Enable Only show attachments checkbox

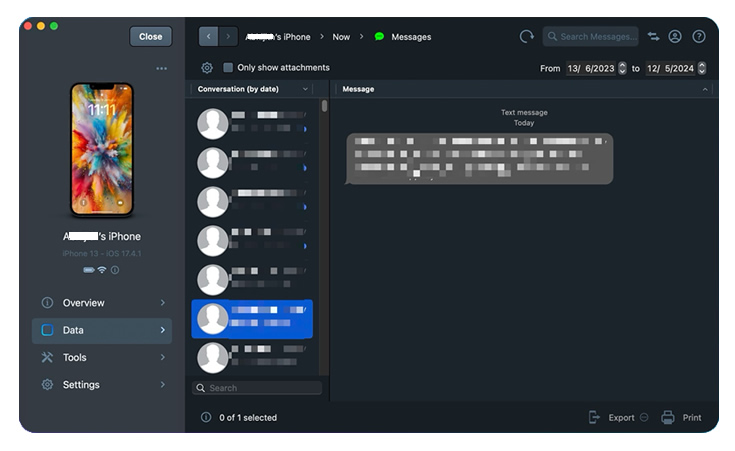(x=228, y=68)
